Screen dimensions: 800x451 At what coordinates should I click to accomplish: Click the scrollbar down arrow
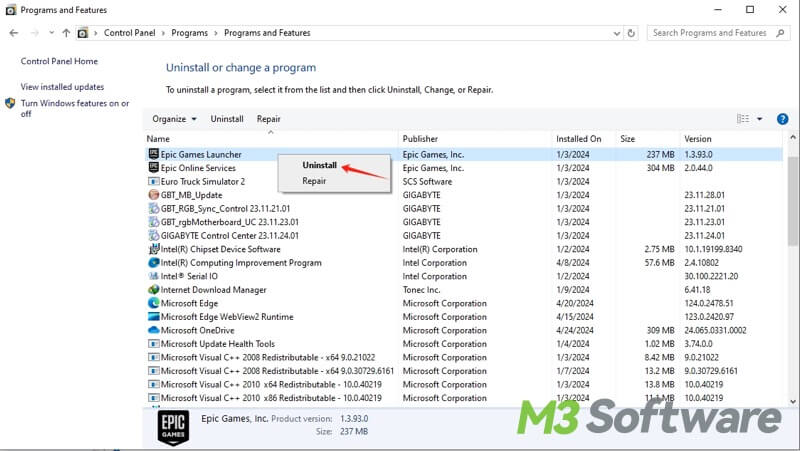tap(792, 401)
